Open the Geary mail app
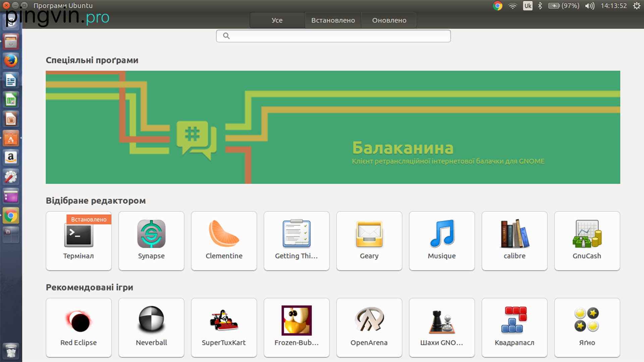Image resolution: width=644 pixels, height=362 pixels. click(x=369, y=241)
